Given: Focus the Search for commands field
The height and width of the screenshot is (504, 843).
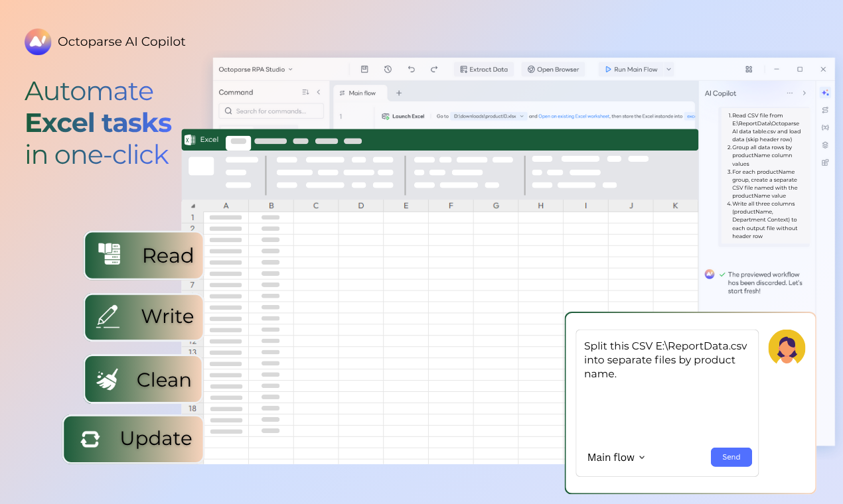Looking at the screenshot, I should (x=271, y=111).
